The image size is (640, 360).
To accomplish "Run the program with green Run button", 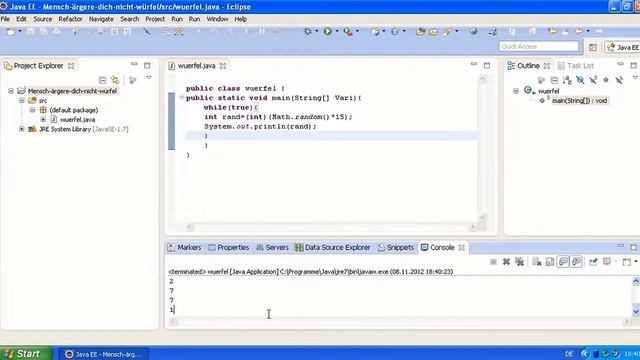I will coord(328,31).
